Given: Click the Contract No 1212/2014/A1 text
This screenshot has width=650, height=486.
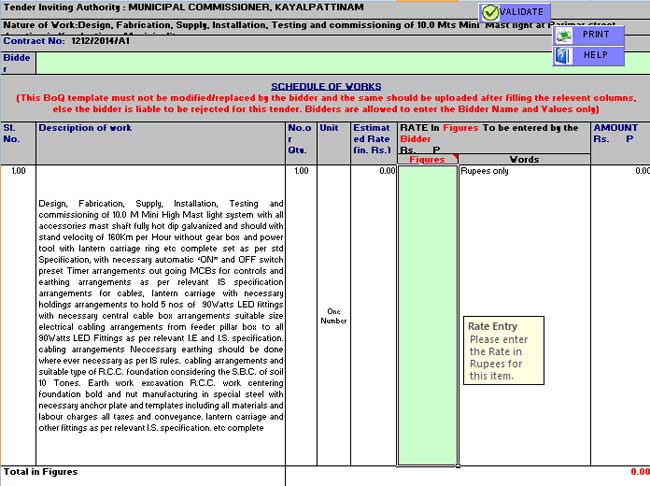Looking at the screenshot, I should coord(66,41).
